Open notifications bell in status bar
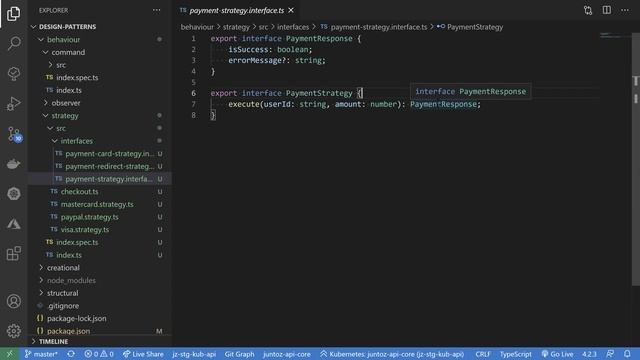The width and height of the screenshot is (640, 360). point(627,354)
